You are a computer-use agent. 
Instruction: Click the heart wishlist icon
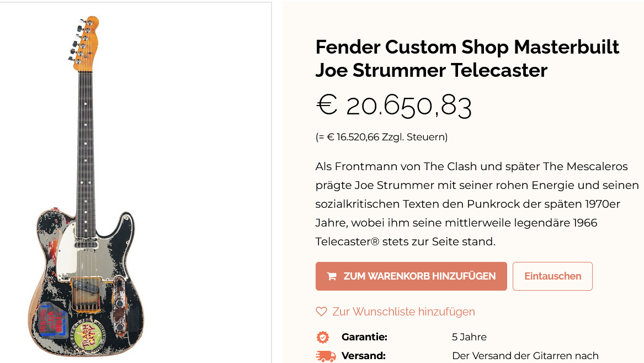pyautogui.click(x=321, y=312)
